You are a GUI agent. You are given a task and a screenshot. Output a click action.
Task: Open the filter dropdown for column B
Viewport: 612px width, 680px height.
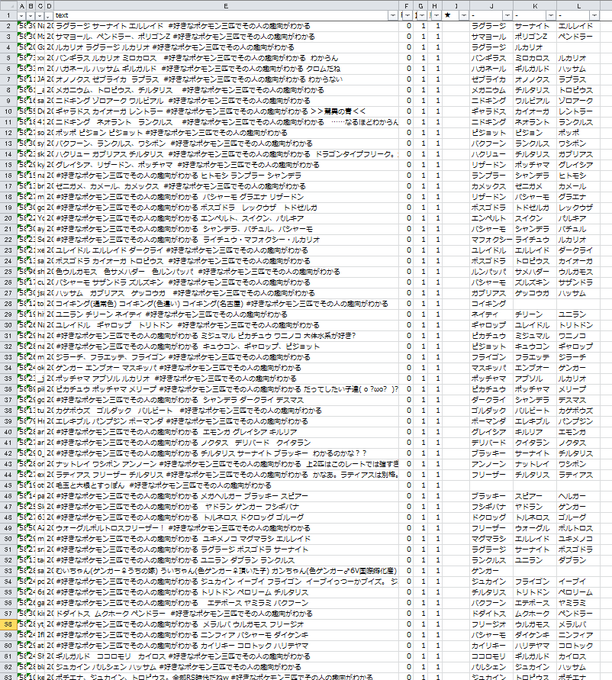pos(31,16)
